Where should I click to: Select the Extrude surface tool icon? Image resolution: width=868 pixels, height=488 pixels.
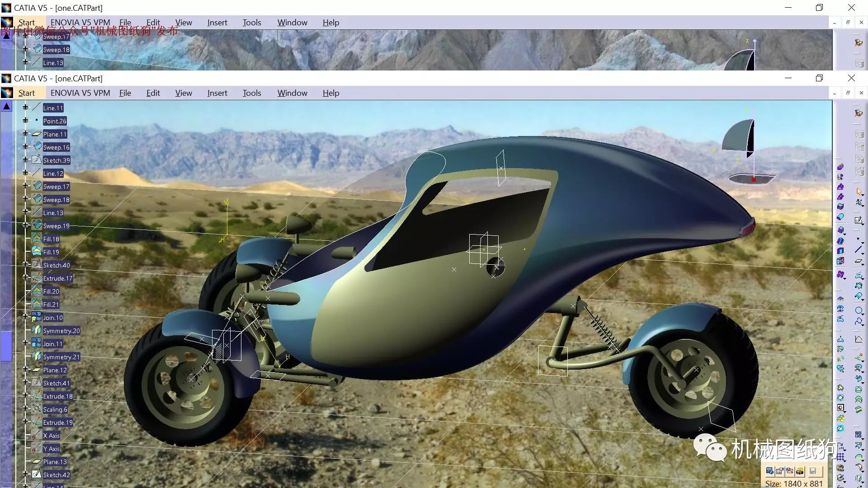coord(859,276)
